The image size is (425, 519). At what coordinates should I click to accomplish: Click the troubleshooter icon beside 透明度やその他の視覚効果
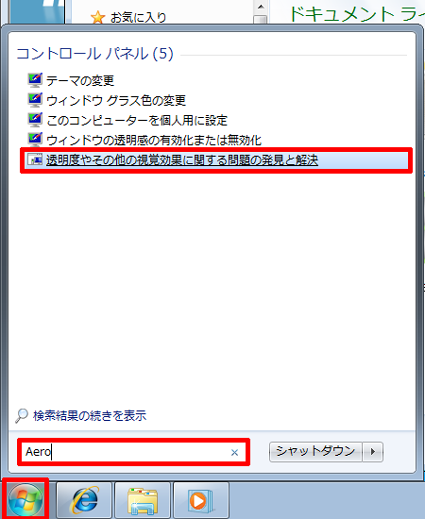pos(35,160)
